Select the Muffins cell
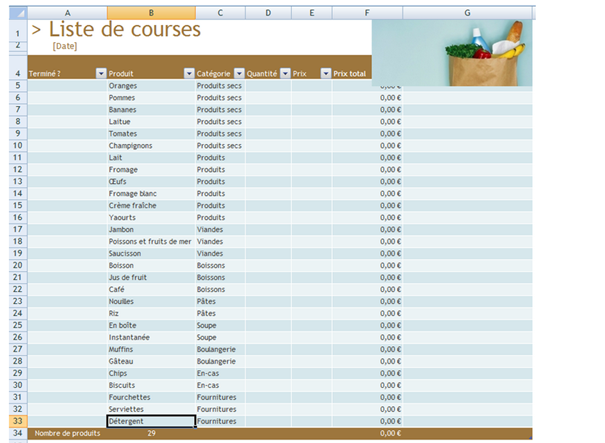Screen dimensions: 605x443 point(151,349)
